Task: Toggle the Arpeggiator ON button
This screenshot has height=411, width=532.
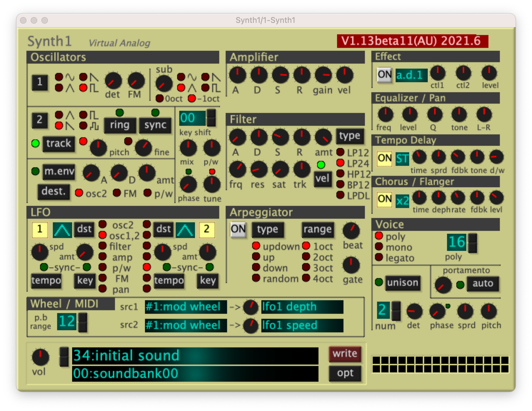Action: click(238, 229)
